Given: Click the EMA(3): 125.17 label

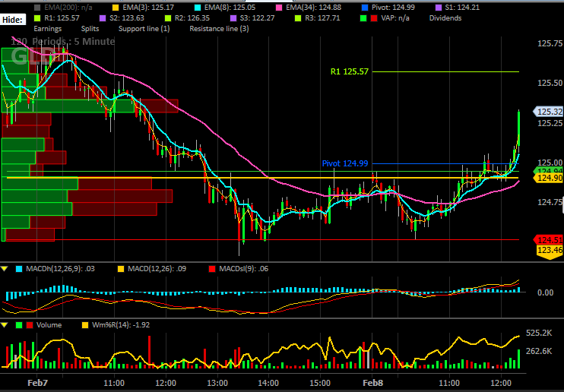Looking at the screenshot, I should click(148, 7).
